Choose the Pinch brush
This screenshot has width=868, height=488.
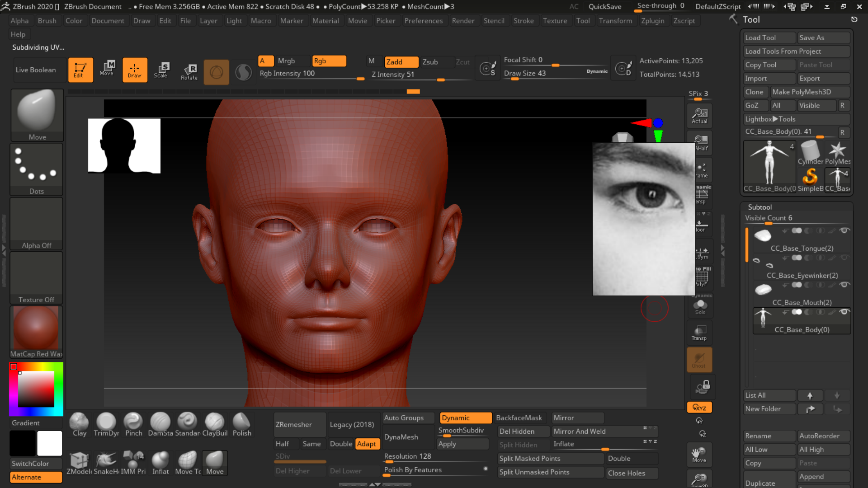pyautogui.click(x=133, y=425)
